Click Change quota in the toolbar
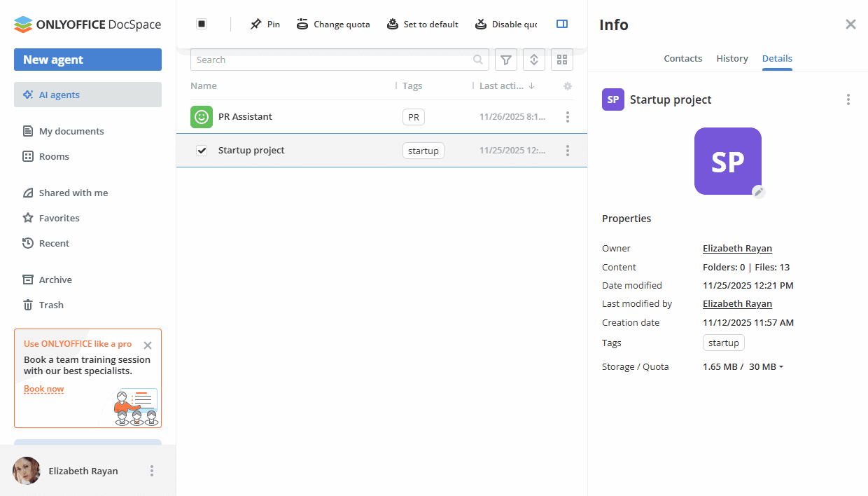The image size is (868, 496). click(333, 25)
